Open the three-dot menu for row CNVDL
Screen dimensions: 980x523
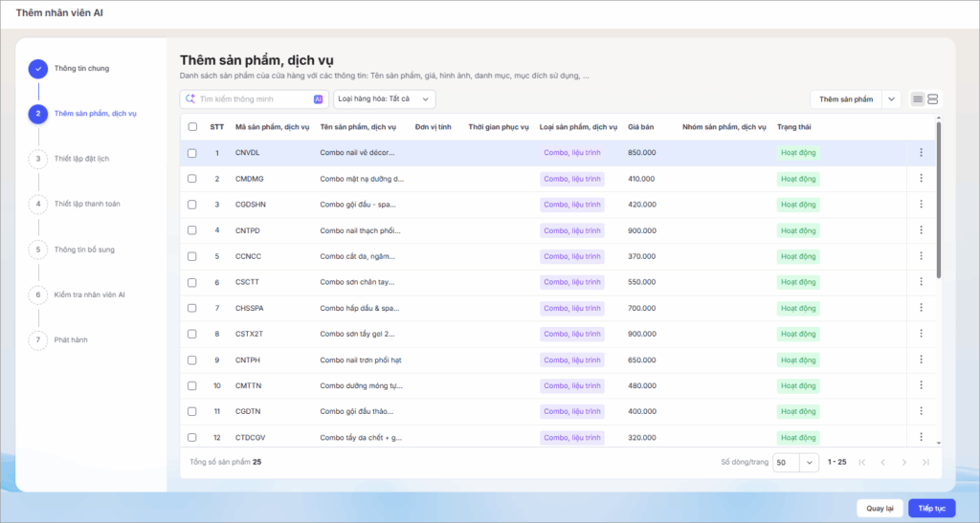[x=921, y=153]
